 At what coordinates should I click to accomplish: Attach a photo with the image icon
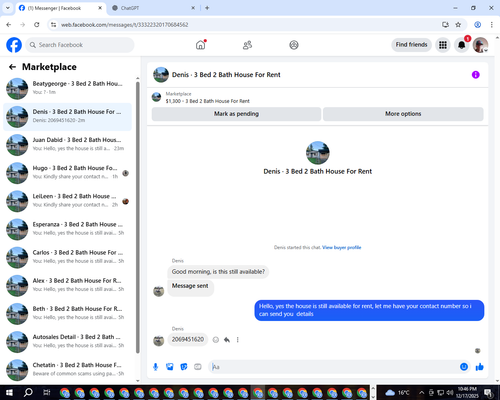(x=170, y=367)
